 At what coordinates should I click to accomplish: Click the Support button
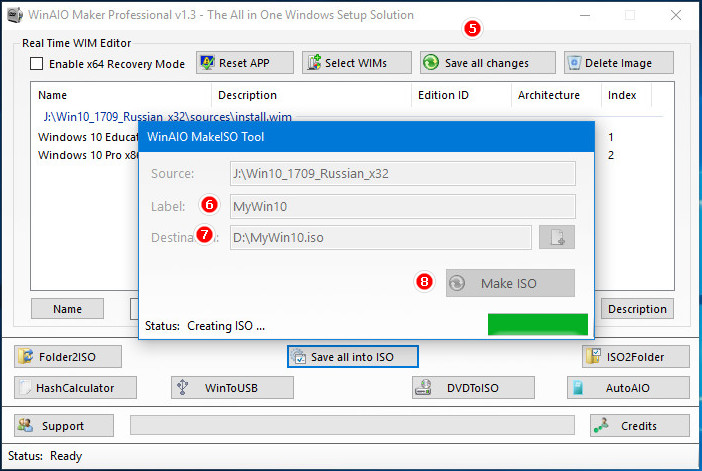64,425
